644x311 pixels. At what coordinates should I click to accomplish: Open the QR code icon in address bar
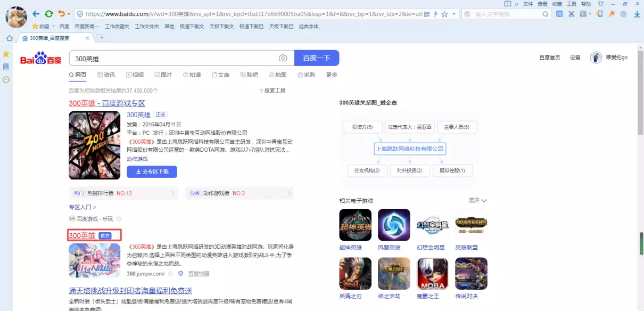427,14
